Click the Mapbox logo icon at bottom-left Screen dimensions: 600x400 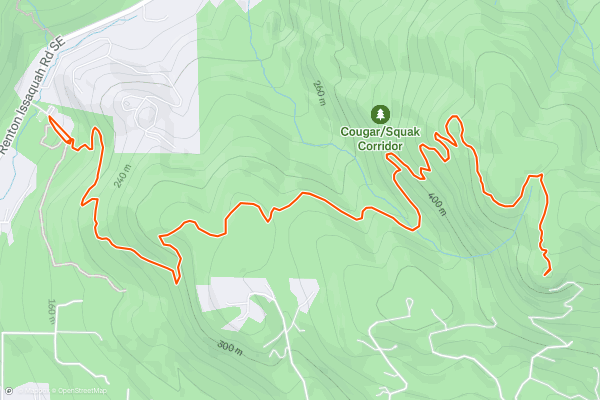click(9, 391)
